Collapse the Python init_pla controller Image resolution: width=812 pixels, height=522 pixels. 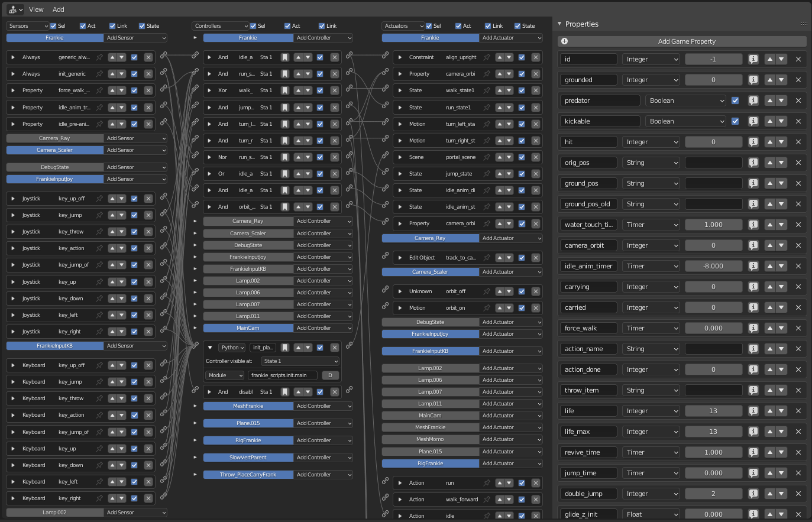tap(210, 348)
